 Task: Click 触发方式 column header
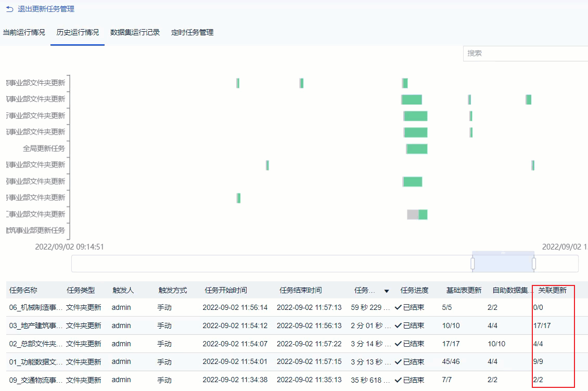pos(173,290)
